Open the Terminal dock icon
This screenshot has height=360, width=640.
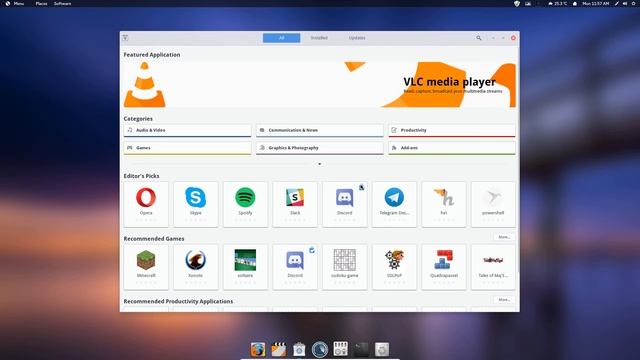pyautogui.click(x=361, y=349)
